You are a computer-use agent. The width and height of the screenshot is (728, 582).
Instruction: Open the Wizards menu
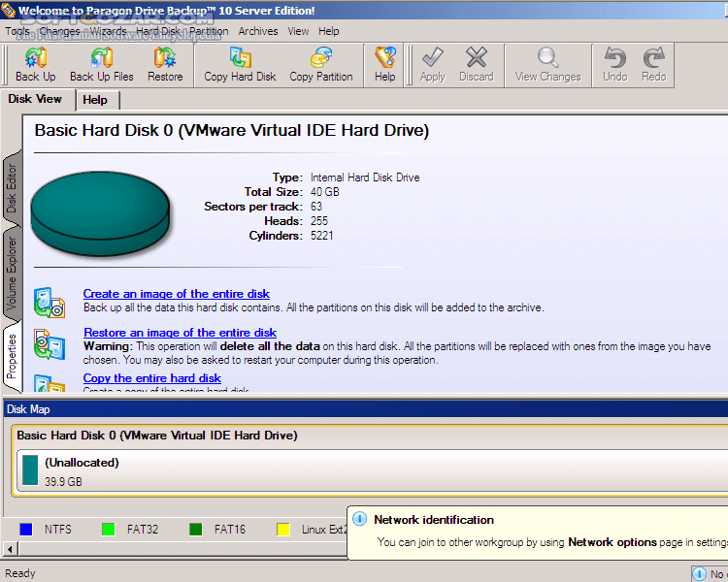[x=108, y=31]
